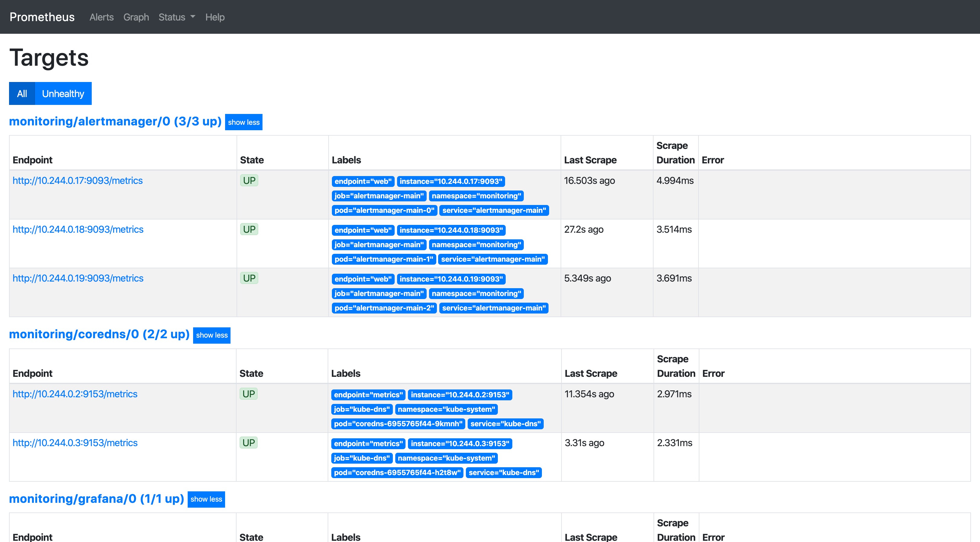Collapse grafana targets with show less
Screen dimensions: 980x542
tap(206, 499)
